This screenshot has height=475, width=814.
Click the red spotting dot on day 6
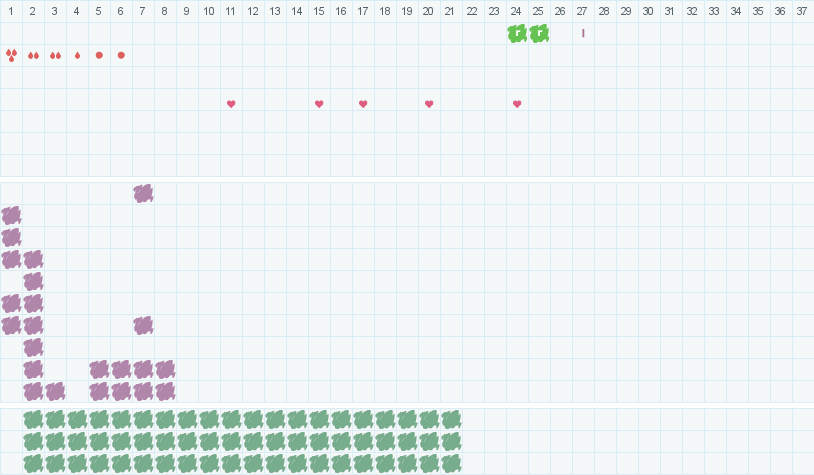(x=121, y=55)
